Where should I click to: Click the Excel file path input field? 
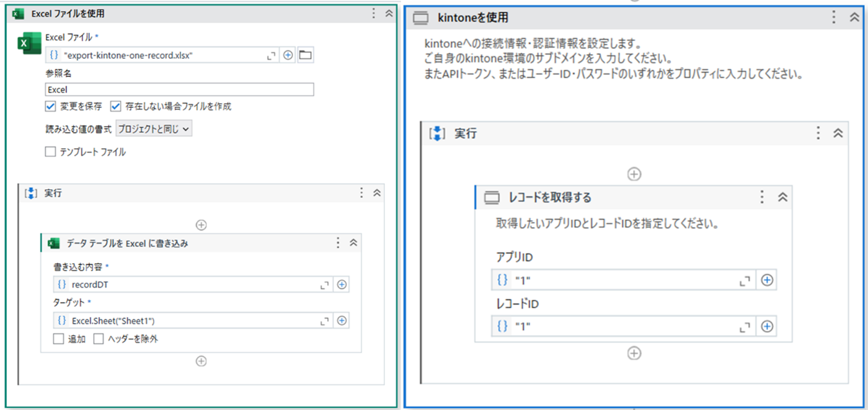pyautogui.click(x=162, y=55)
